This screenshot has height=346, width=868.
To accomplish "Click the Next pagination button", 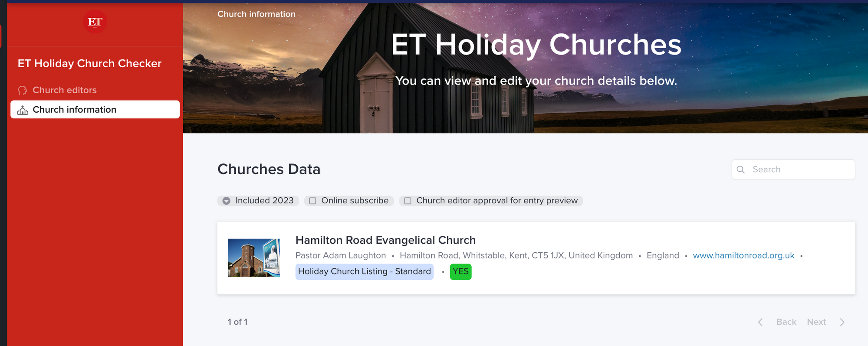I will (x=816, y=322).
